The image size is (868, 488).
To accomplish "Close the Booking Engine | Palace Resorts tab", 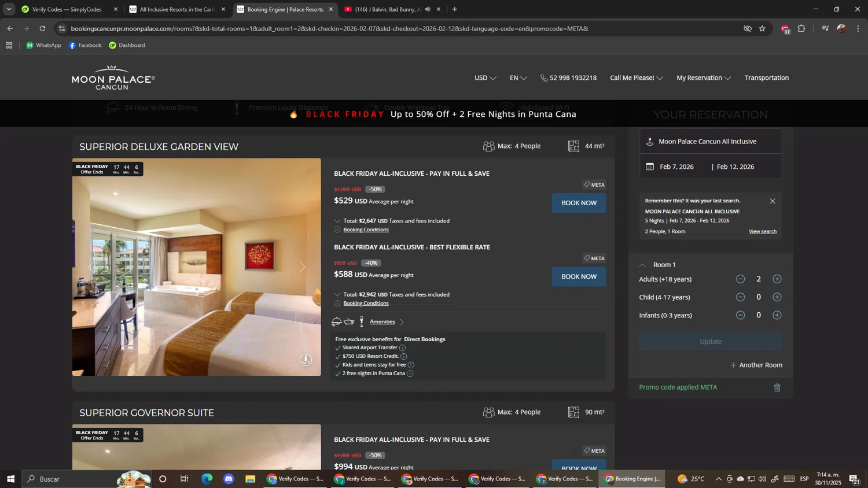I will click(x=331, y=9).
